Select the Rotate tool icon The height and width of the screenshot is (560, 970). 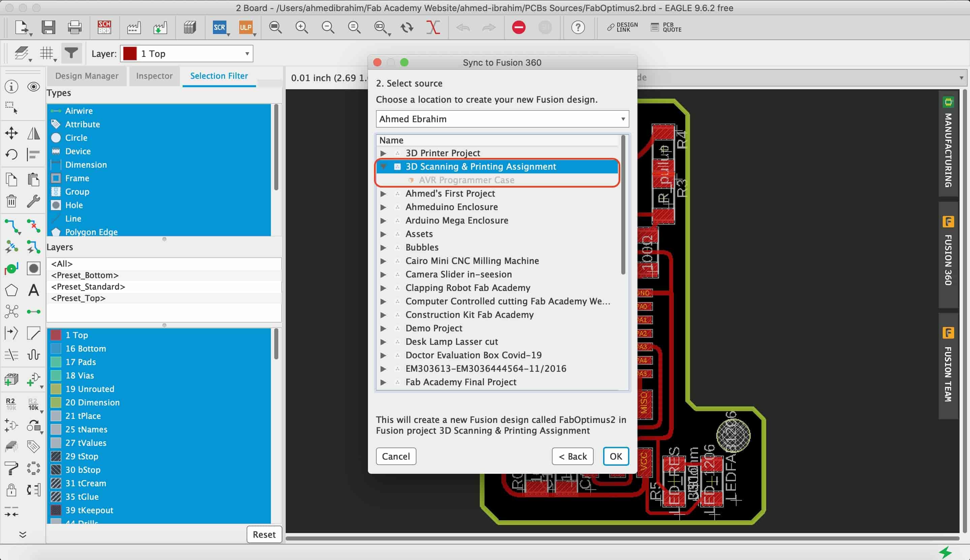pos(11,155)
